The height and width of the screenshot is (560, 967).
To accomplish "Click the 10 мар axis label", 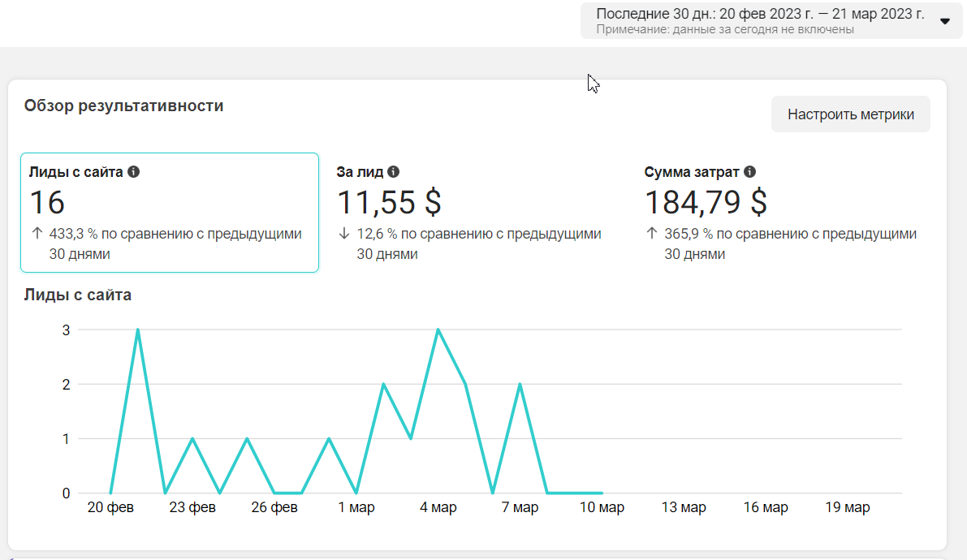I will coord(602,507).
